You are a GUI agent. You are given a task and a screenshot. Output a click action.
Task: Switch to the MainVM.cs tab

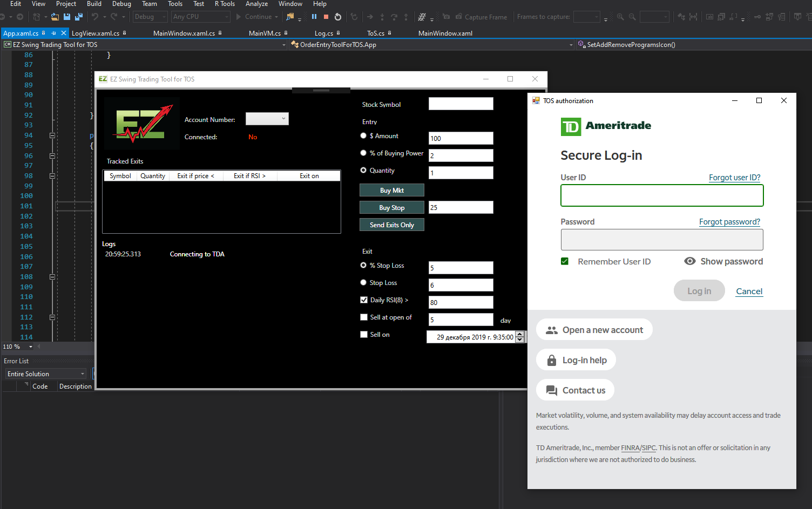[x=265, y=33]
